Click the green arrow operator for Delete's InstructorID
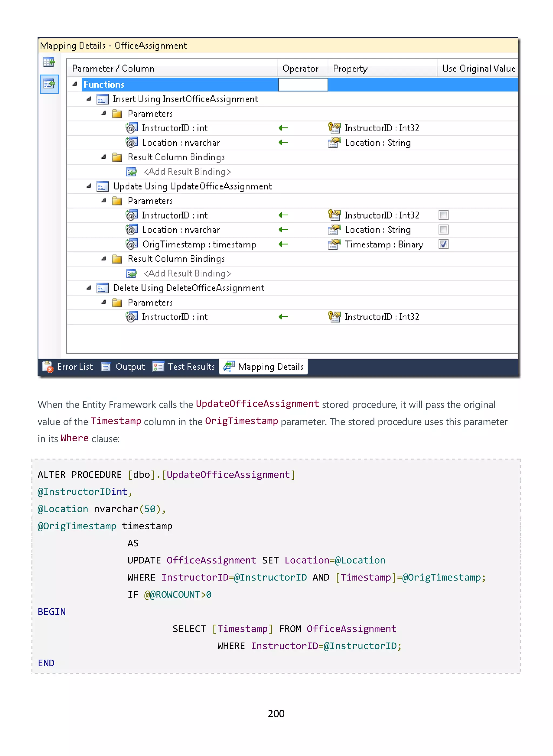This screenshot has height=756, width=553. [283, 317]
